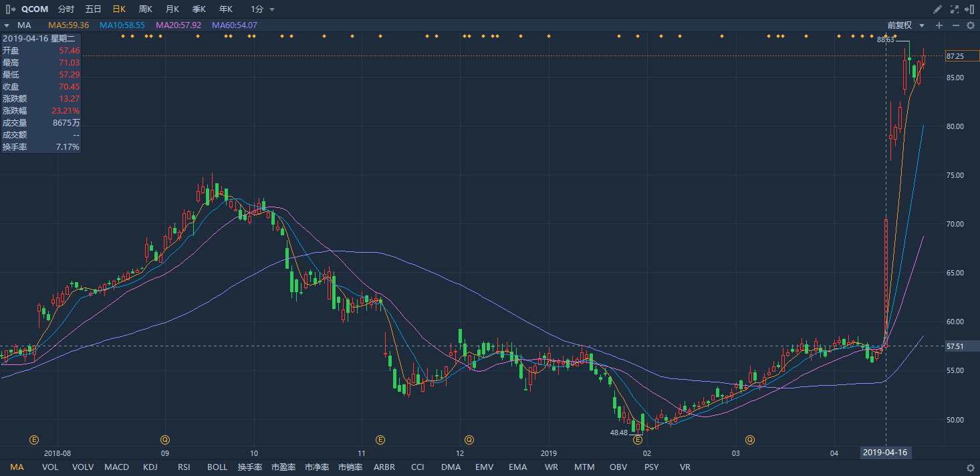This screenshot has width=980, height=476.
Task: Click the QCOM ticker symbol
Action: coord(35,9)
